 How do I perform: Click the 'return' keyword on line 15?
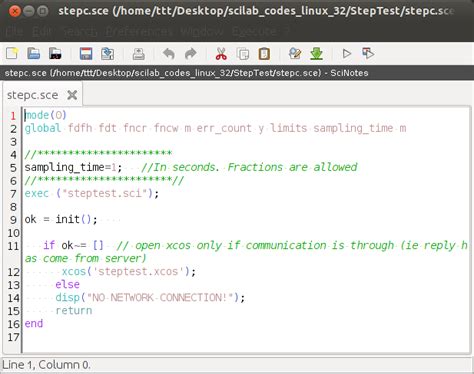[x=74, y=310]
